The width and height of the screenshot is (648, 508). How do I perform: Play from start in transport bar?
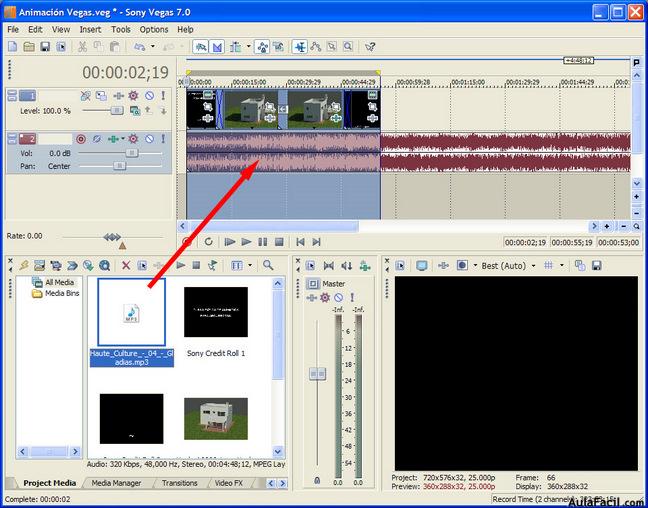[230, 242]
